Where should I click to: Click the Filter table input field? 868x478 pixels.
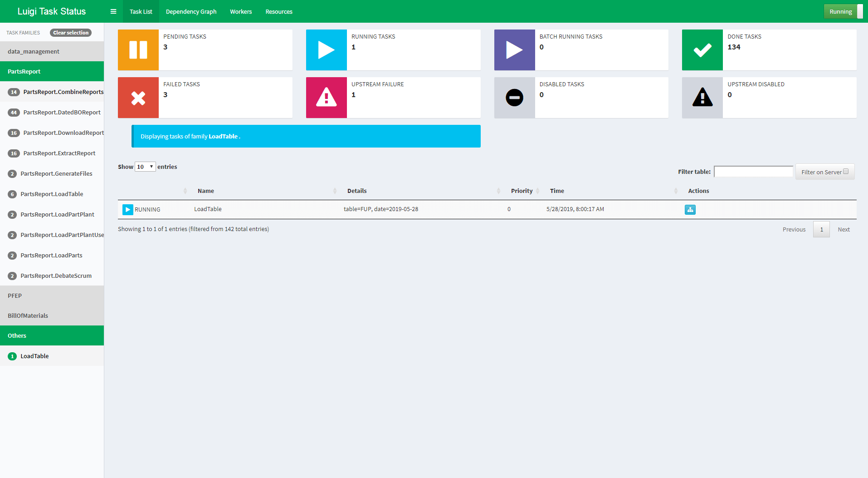tap(753, 172)
